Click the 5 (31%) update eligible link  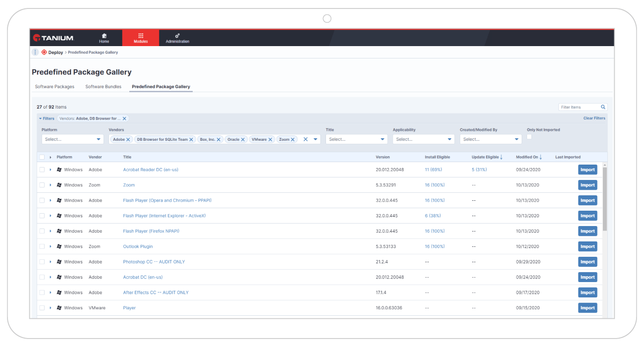coord(479,170)
